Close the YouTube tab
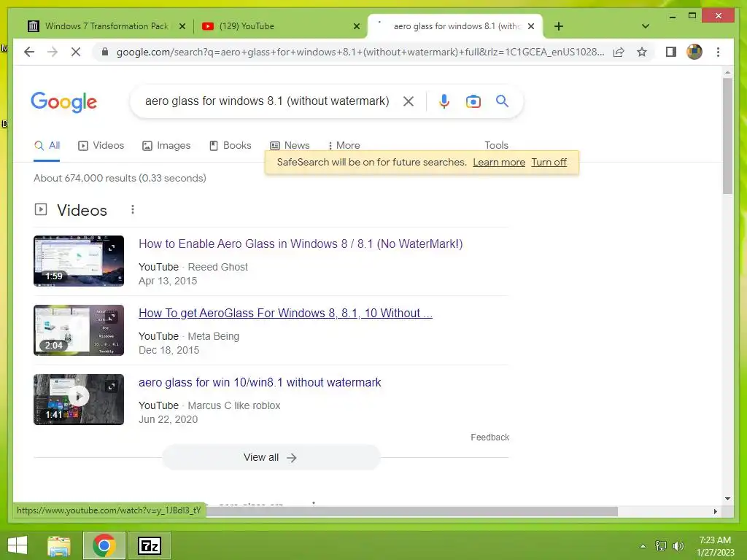 click(x=356, y=26)
